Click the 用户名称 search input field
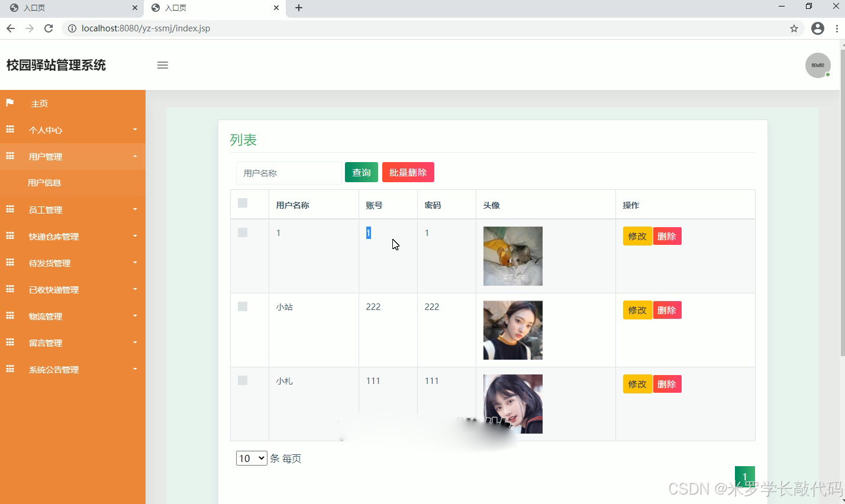The height and width of the screenshot is (504, 845). click(289, 173)
